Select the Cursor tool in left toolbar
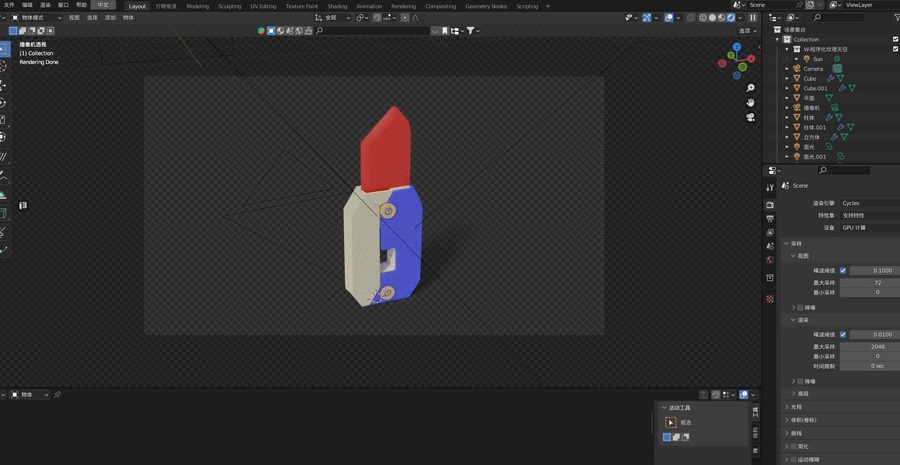The image size is (900, 465). (x=3, y=67)
